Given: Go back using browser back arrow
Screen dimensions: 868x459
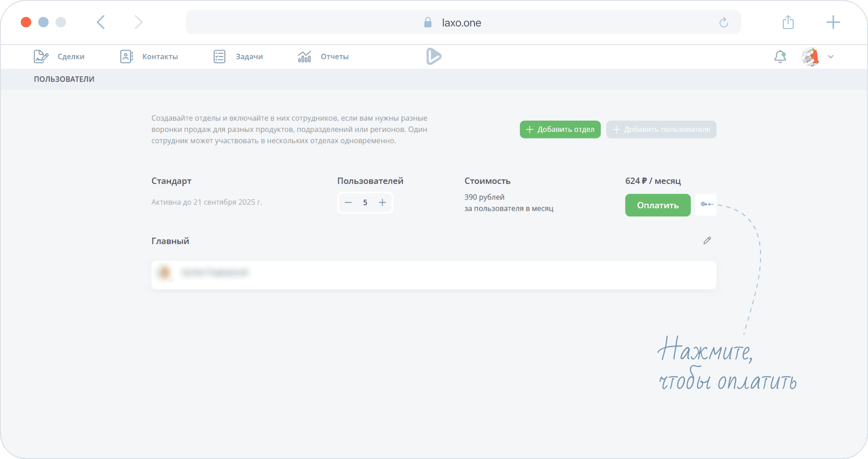Looking at the screenshot, I should tap(101, 22).
